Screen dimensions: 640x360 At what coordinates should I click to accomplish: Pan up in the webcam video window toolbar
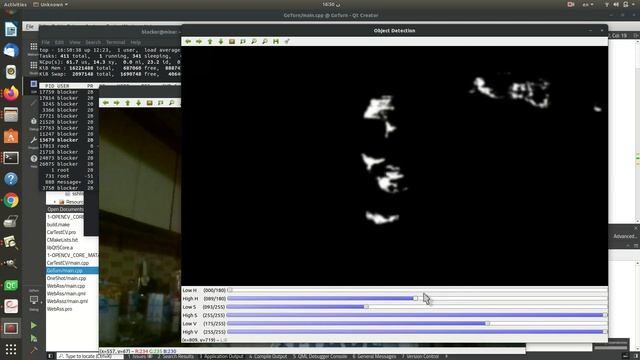[x=128, y=103]
